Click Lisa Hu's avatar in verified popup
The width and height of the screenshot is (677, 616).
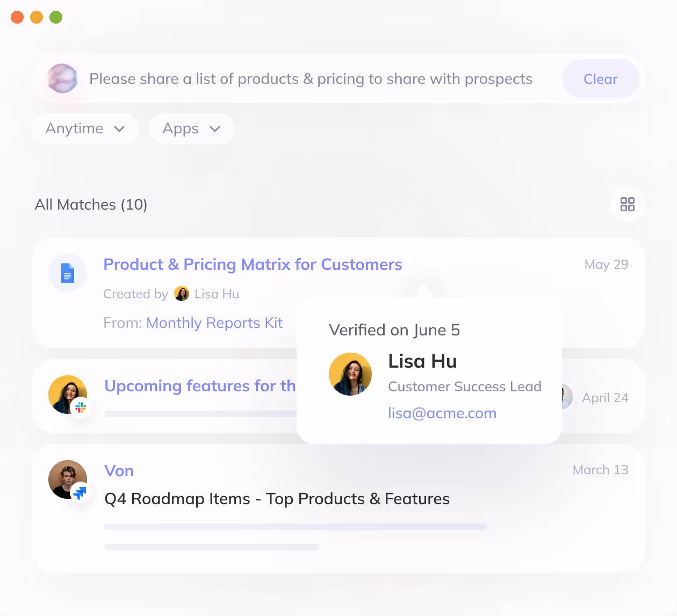tap(350, 374)
